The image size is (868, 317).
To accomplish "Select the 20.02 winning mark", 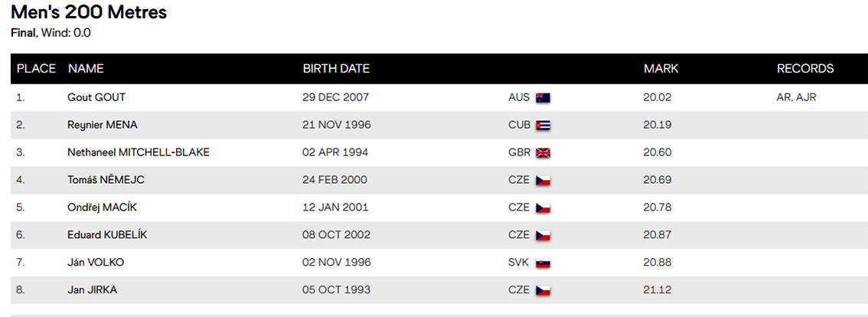I will pos(657,97).
